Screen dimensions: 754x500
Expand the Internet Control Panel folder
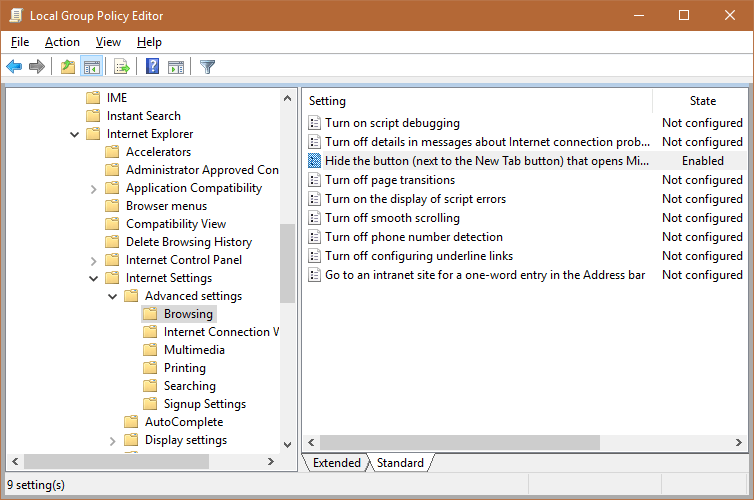pos(94,260)
